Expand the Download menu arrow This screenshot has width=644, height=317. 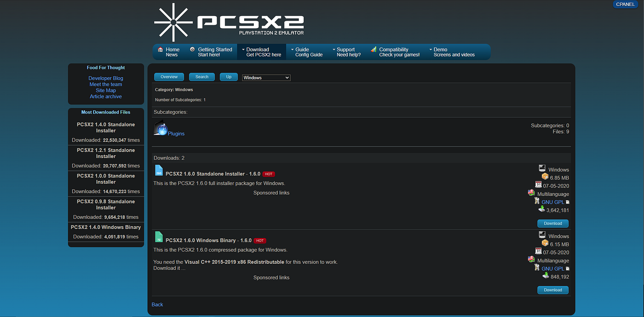242,50
